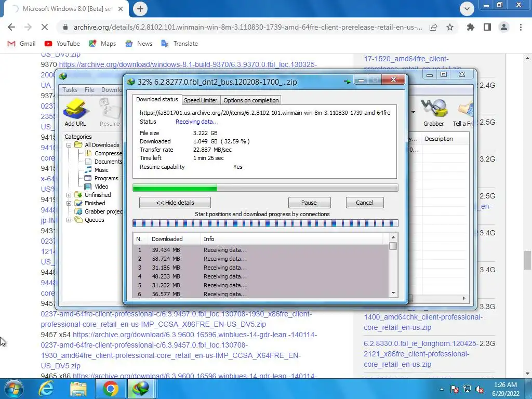Click the Chrome tab search chevron

[467, 9]
